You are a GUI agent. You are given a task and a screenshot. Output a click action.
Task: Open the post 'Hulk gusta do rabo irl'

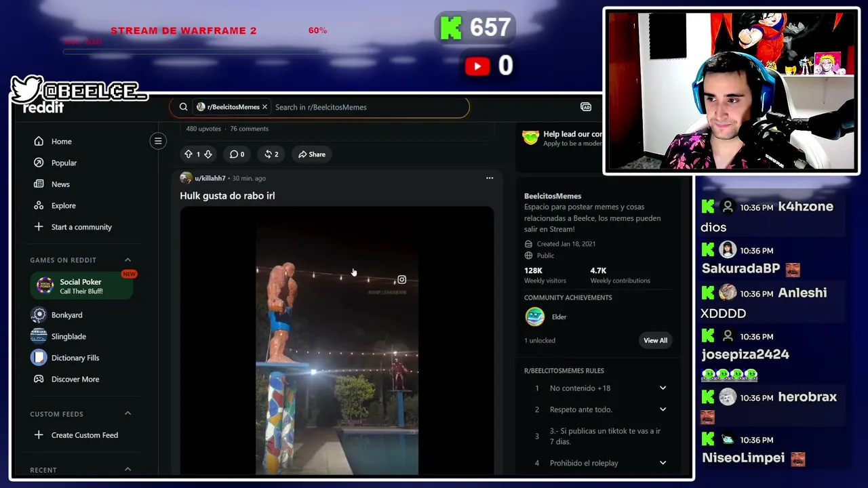[x=227, y=196]
